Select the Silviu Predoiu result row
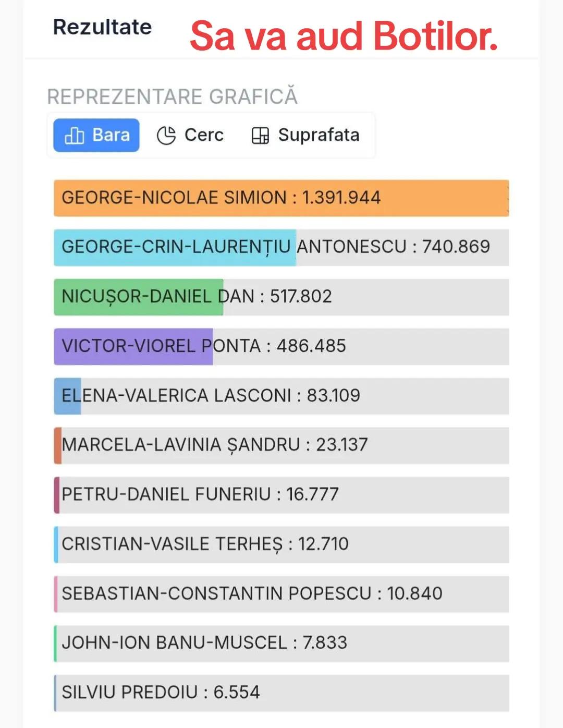 (x=281, y=693)
